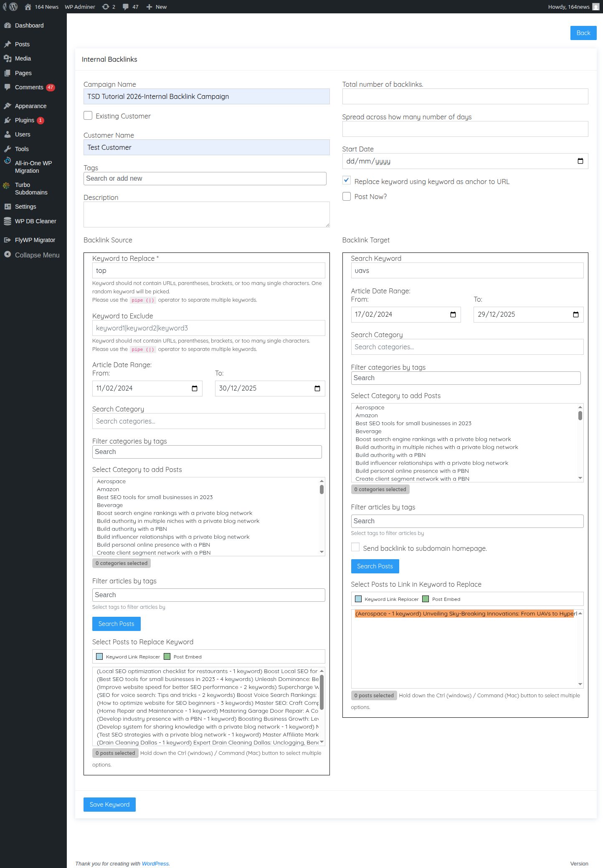
Task: Click the Collapse Menu icon in sidebar
Action: (x=8, y=255)
